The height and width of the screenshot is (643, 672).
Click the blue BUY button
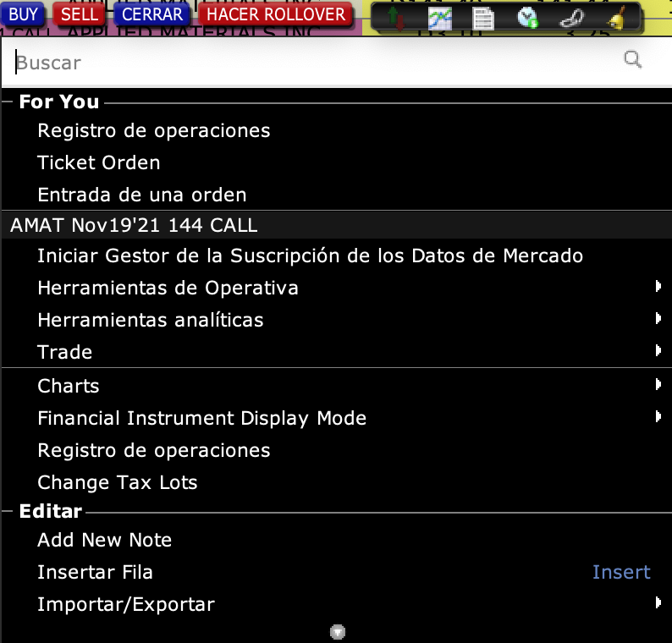click(x=23, y=14)
